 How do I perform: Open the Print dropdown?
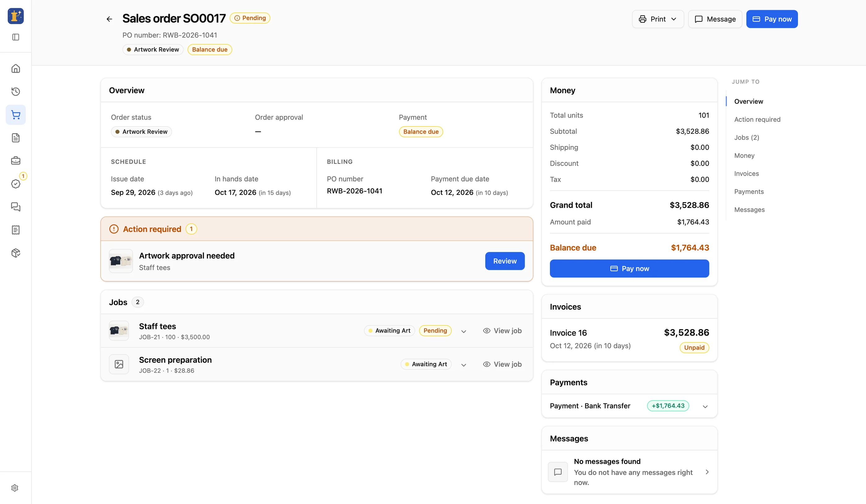click(658, 19)
